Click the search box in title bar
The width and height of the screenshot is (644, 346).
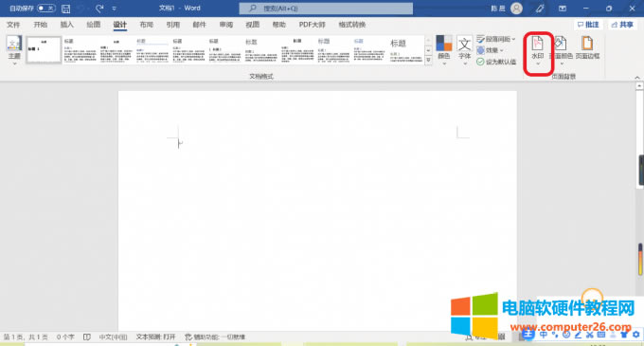326,9
